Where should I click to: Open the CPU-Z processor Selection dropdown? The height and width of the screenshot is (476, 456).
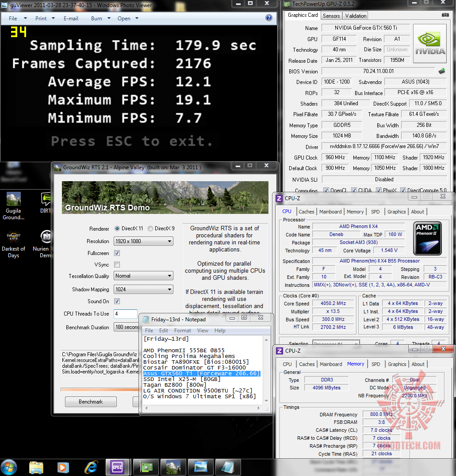coord(336,343)
